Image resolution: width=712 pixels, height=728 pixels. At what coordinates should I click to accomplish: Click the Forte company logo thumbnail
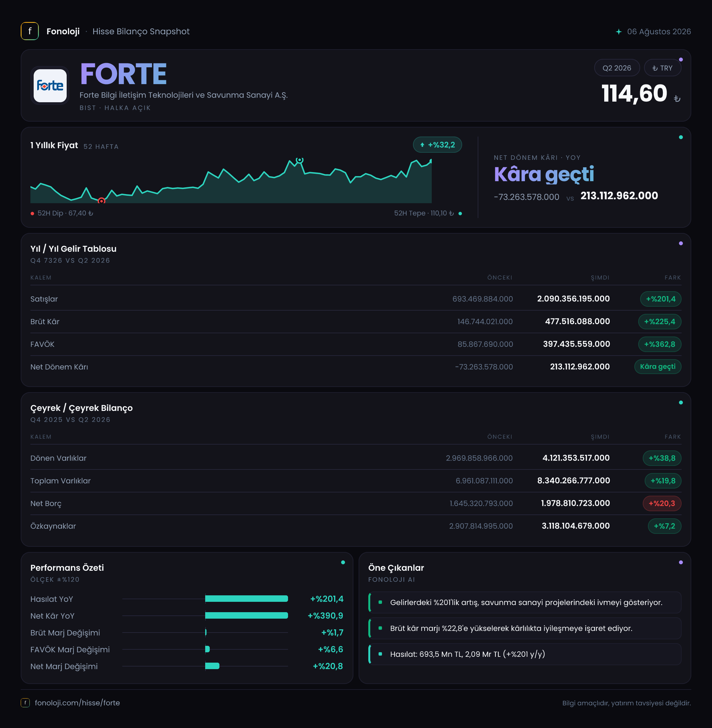point(50,86)
